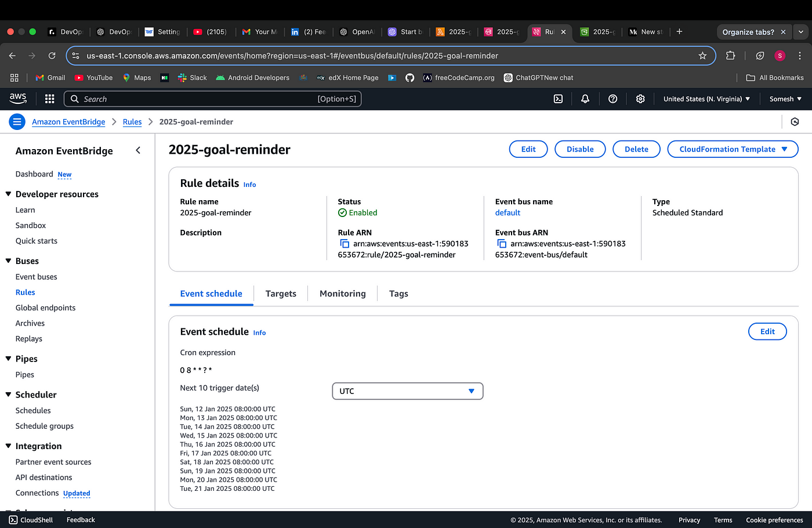Open Rule details Info link
Viewport: 812px width, 528px height.
tap(249, 185)
